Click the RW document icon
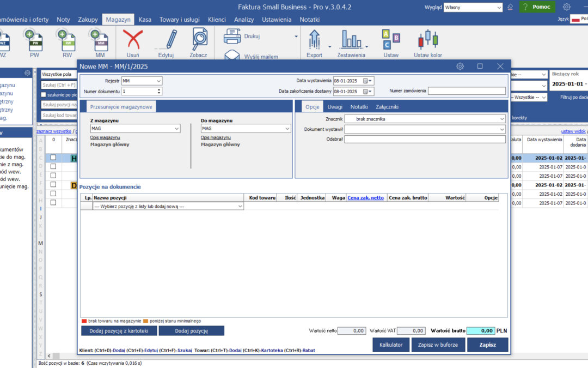 coord(67,40)
